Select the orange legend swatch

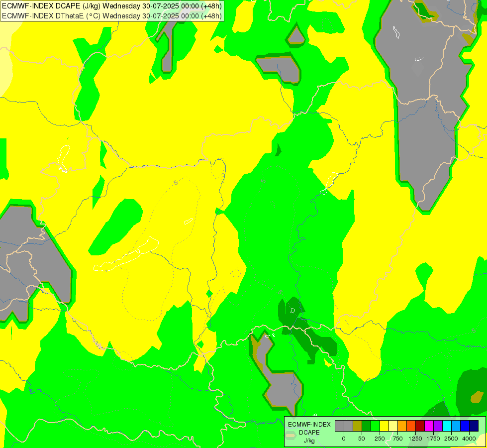402,426
